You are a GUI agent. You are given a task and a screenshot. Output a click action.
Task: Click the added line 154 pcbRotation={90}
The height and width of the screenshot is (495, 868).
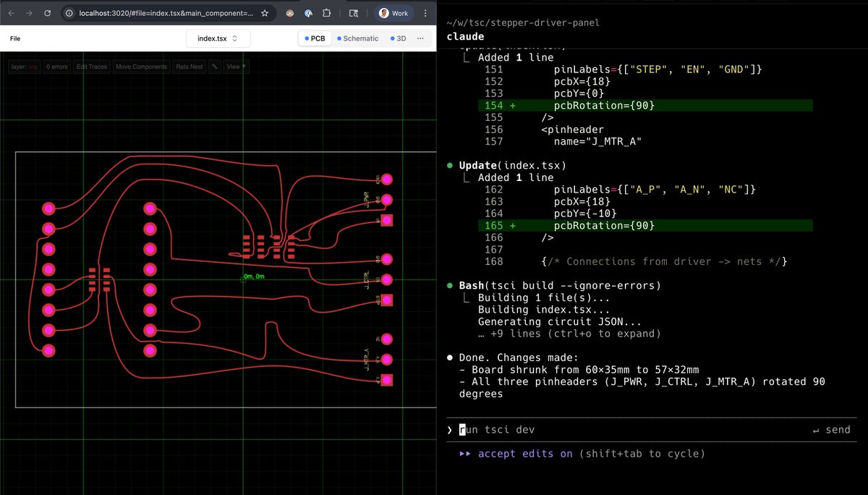point(645,106)
